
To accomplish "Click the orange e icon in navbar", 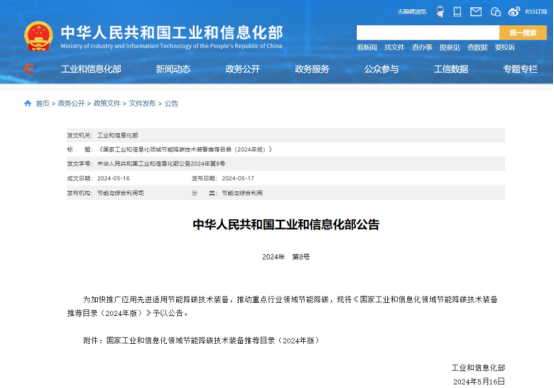I will pyautogui.click(x=29, y=68).
